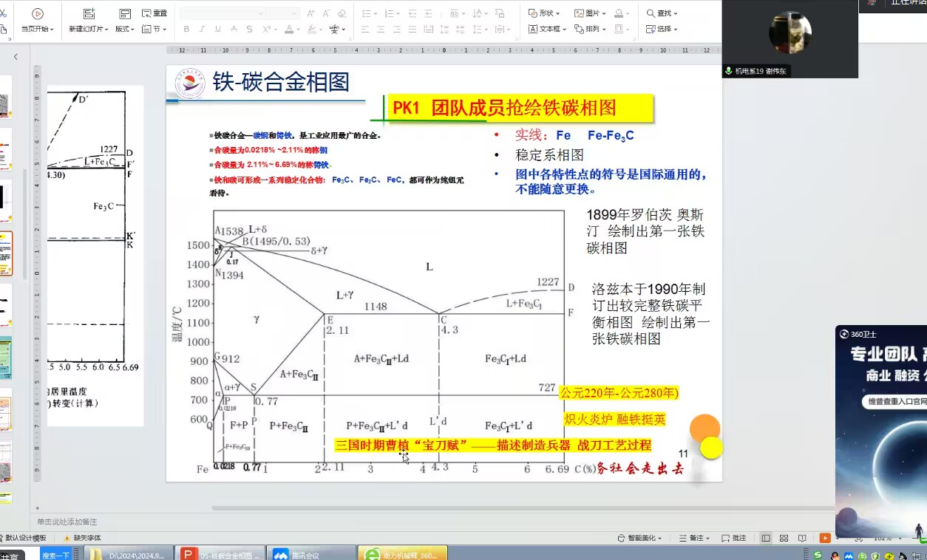Screen dimensions: 927x560
Task: Toggle Italic formatting
Action: coord(202,29)
